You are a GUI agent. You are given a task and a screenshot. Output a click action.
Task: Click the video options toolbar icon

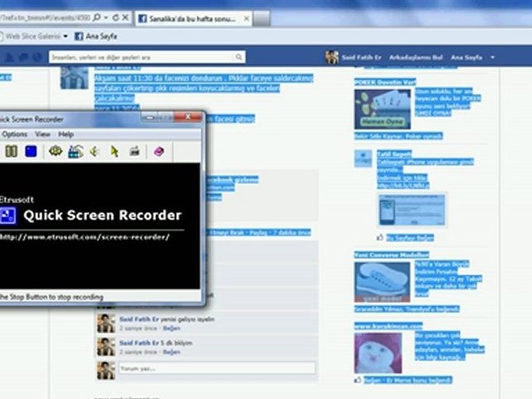pyautogui.click(x=76, y=151)
